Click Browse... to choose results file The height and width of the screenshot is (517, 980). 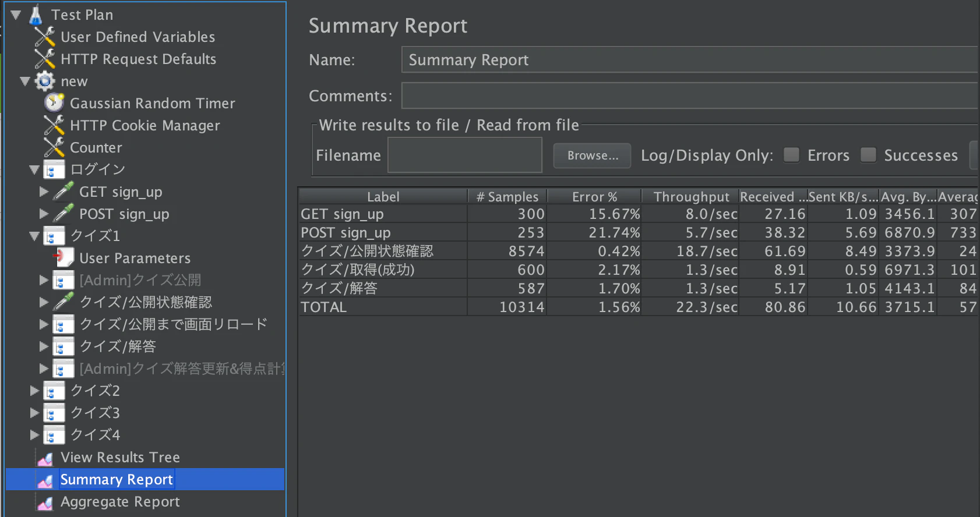[592, 155]
